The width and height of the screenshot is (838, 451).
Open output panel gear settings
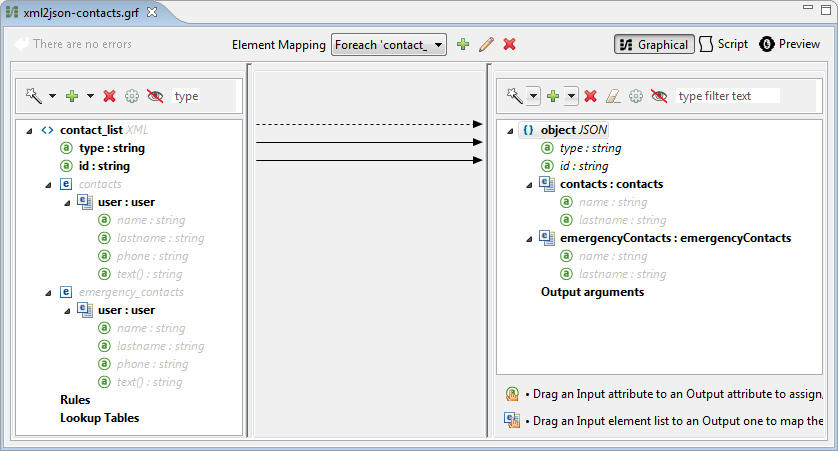(635, 96)
